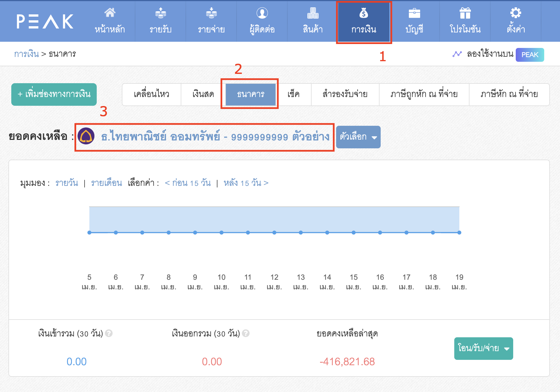
Task: Click the หลัง 15 วัน link
Action: pos(246,183)
